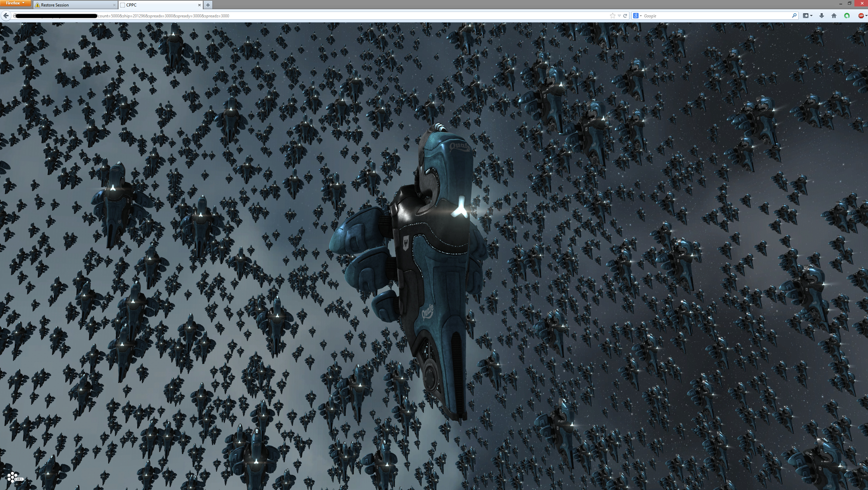Click the search magnifier icon
The image size is (868, 490).
pyautogui.click(x=794, y=16)
